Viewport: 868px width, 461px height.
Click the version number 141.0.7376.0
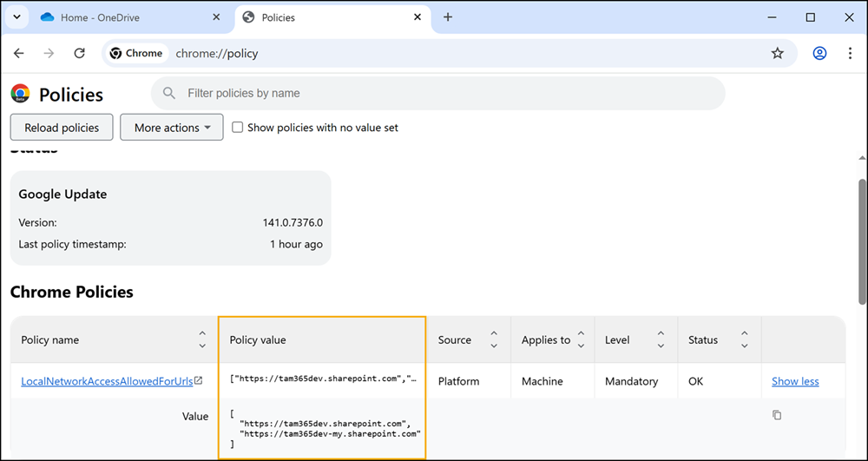click(293, 222)
